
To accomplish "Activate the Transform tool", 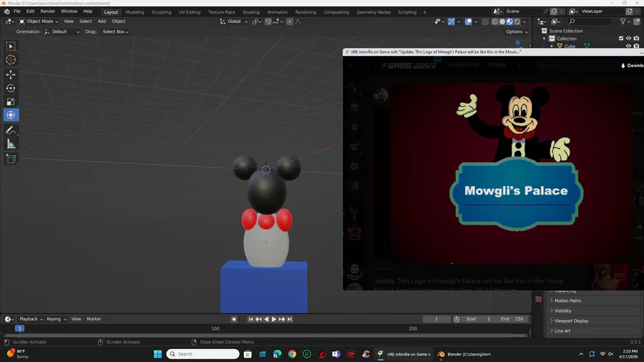I will click(11, 115).
